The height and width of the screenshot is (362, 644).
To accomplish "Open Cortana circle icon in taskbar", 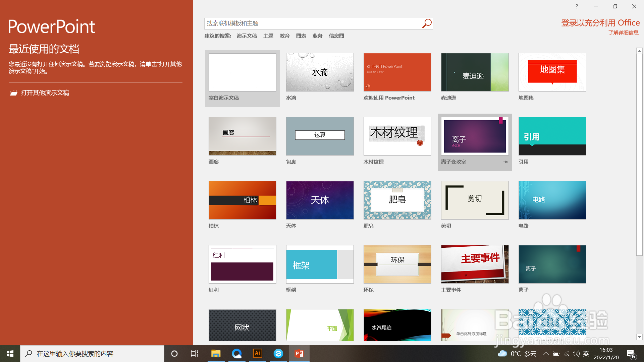I will (174, 354).
